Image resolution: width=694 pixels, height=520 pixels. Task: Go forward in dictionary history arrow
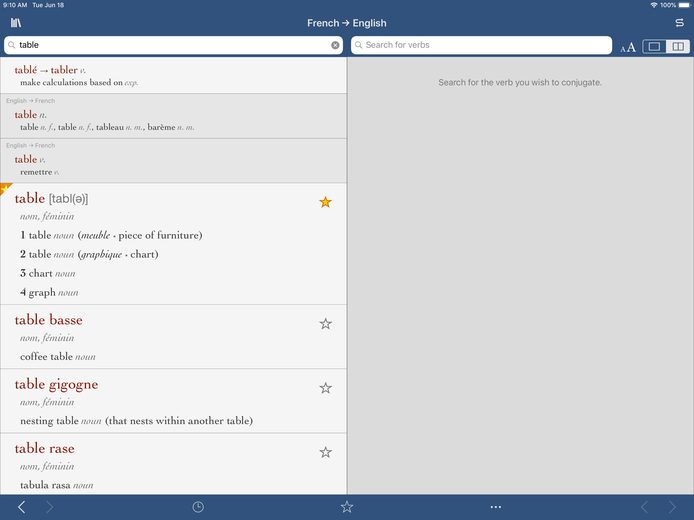coord(50,507)
